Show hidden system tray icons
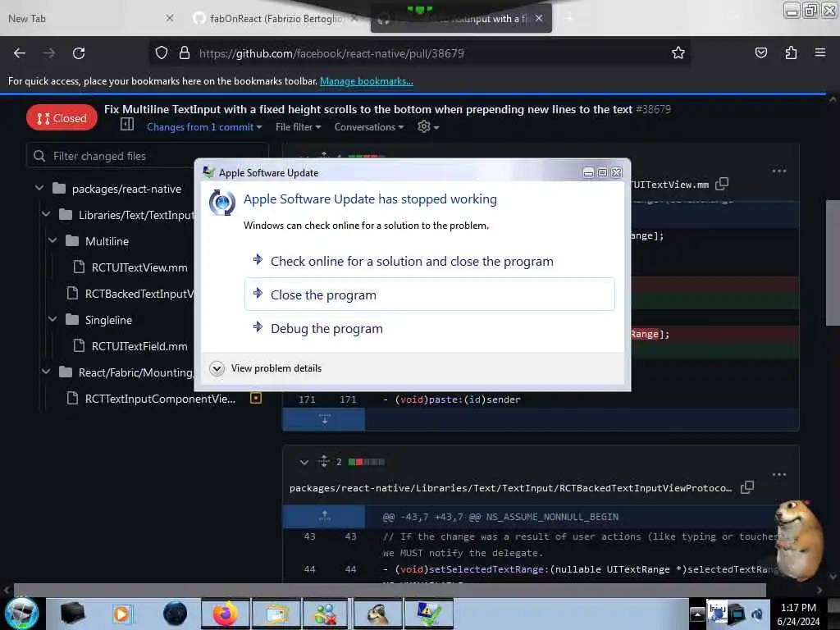This screenshot has width=840, height=630. [697, 614]
